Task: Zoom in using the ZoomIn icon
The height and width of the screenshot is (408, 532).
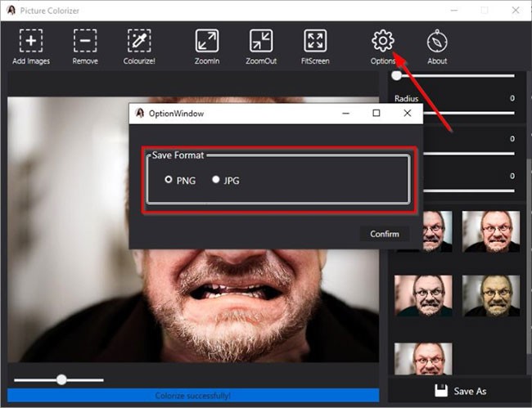Action: [x=206, y=41]
